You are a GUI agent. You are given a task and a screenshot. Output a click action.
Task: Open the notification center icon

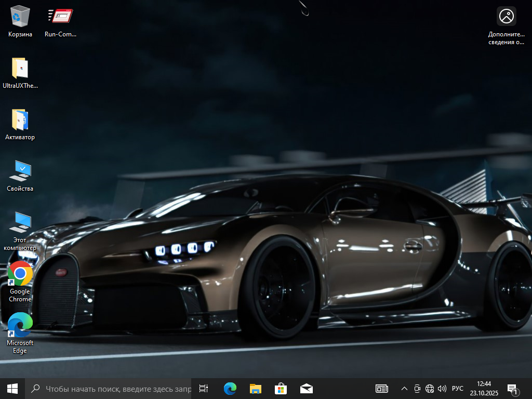(512, 388)
